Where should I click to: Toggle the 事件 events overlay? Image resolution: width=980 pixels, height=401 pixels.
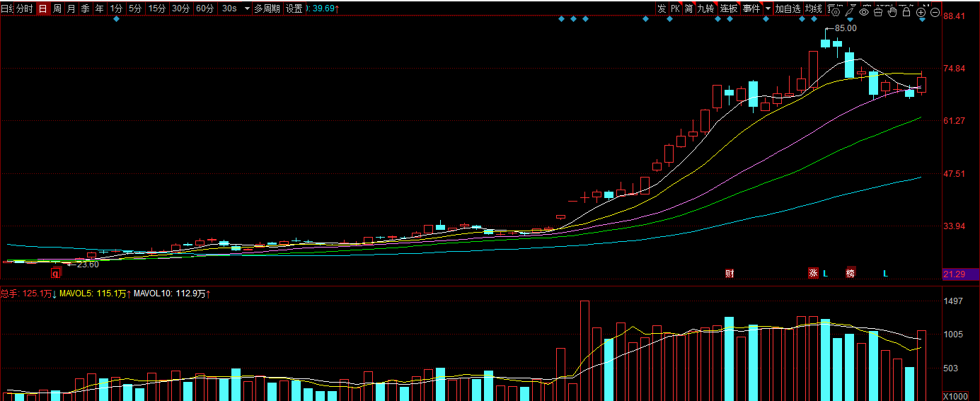[x=751, y=8]
